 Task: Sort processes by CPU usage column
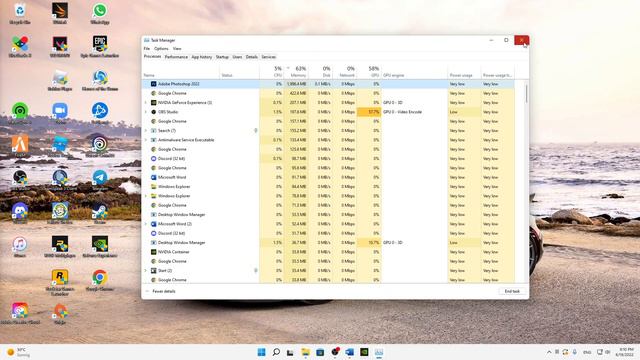tap(271, 72)
